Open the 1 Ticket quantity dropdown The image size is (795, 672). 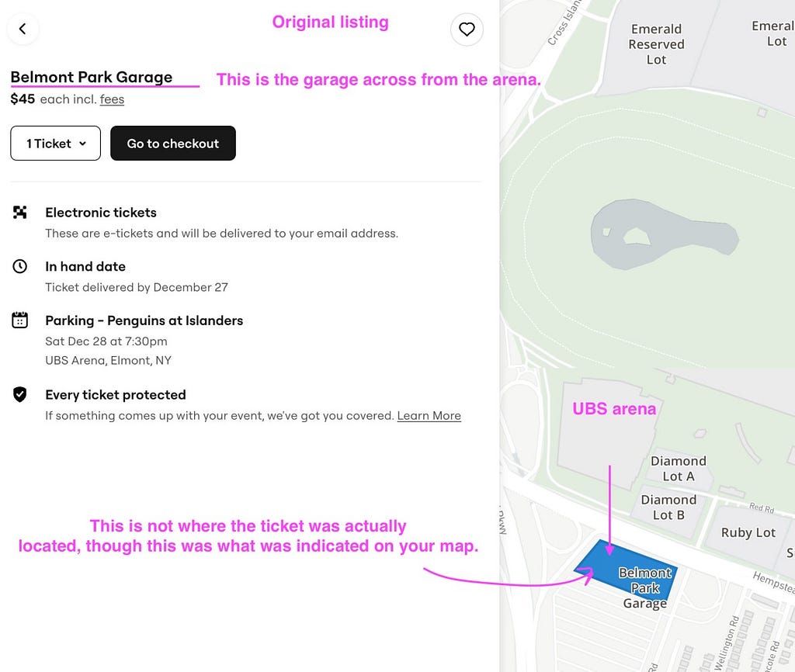click(x=55, y=144)
